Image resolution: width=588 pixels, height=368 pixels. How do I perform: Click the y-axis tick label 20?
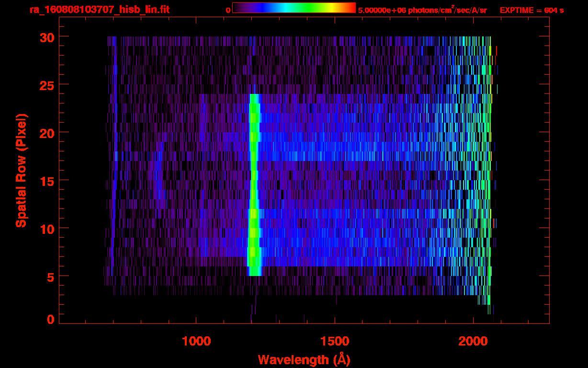(47, 133)
